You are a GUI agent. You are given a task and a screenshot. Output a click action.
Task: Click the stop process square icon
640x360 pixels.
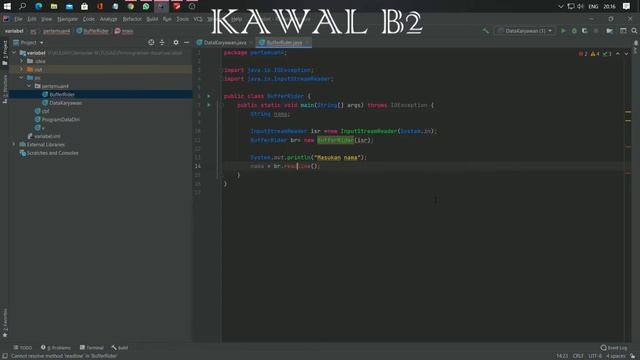[x=596, y=31]
